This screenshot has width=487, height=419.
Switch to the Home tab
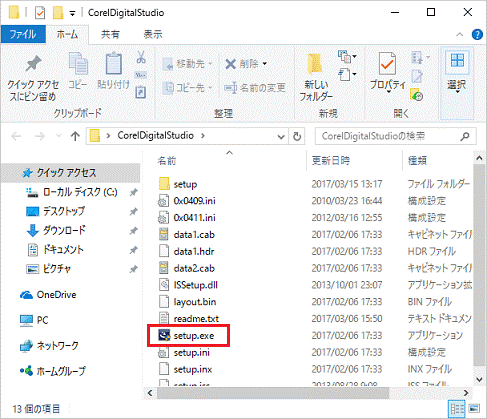click(x=67, y=34)
